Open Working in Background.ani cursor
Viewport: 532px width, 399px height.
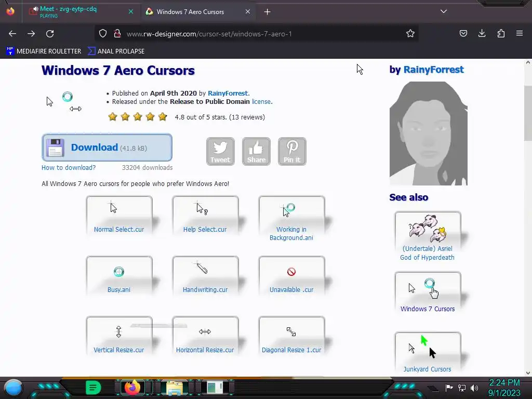point(291,219)
